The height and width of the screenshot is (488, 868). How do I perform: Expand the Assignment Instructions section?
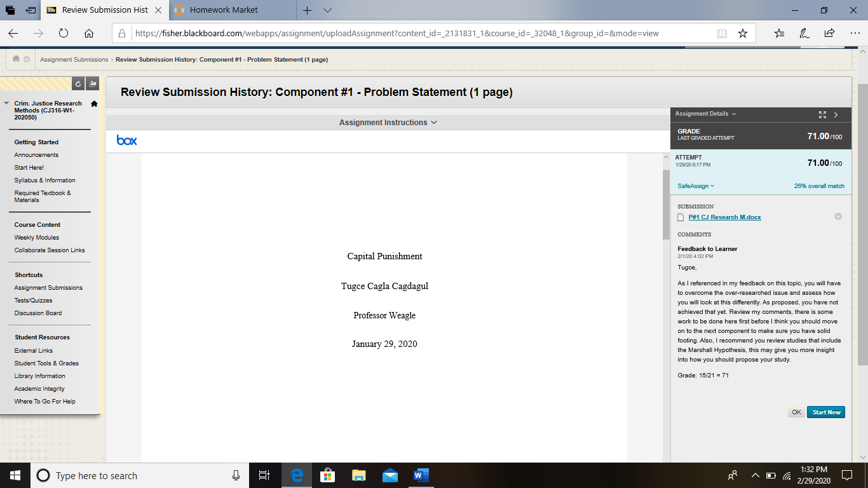(388, 123)
